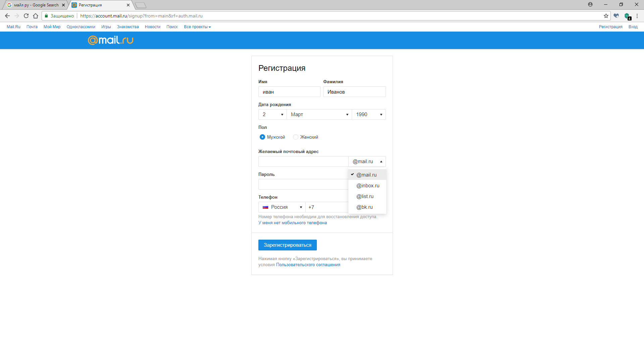The image size is (644, 339).
Task: Switch to the Регистрация browser tab
Action: click(100, 5)
